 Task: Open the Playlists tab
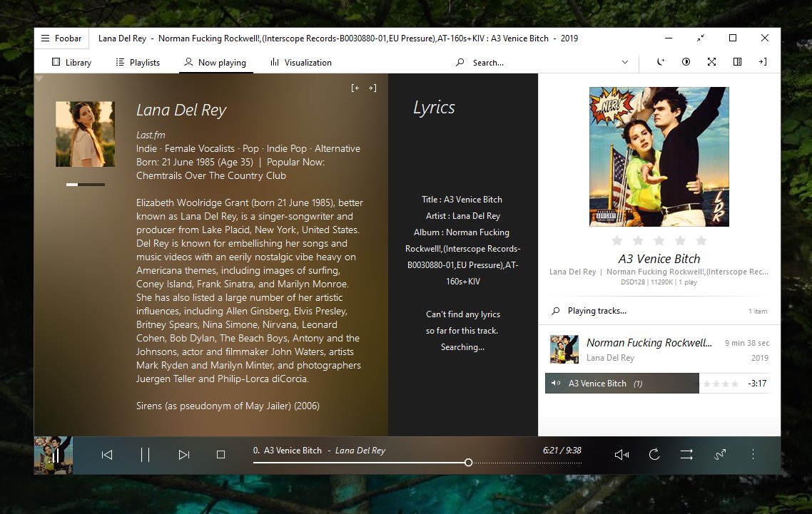138,62
